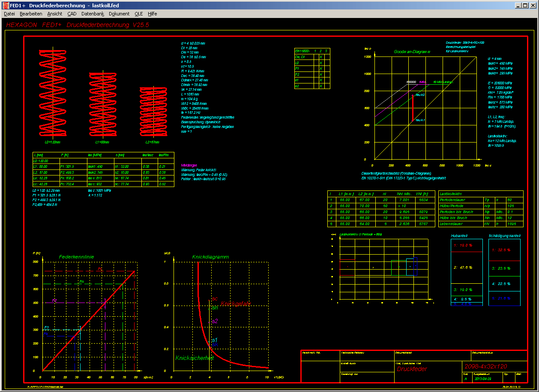Open the Hilfe menu
Screen dimensions: 539x392
tap(153, 14)
